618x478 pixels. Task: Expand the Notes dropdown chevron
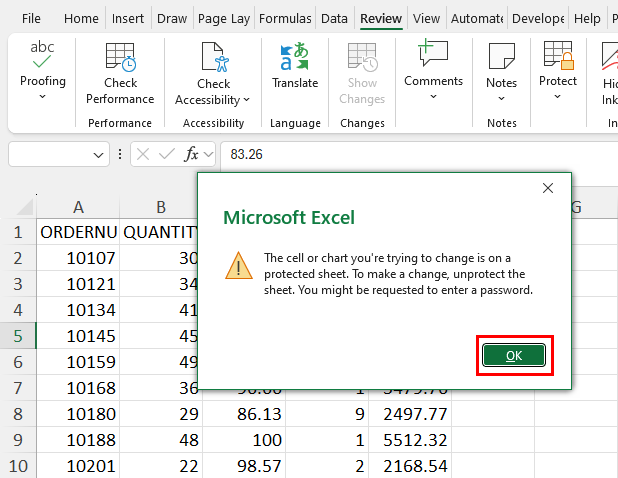coord(501,99)
